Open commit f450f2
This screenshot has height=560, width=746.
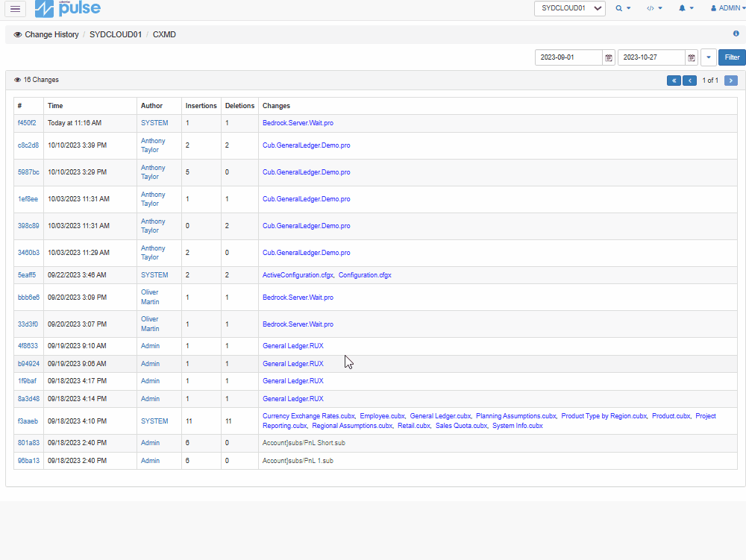tap(27, 122)
